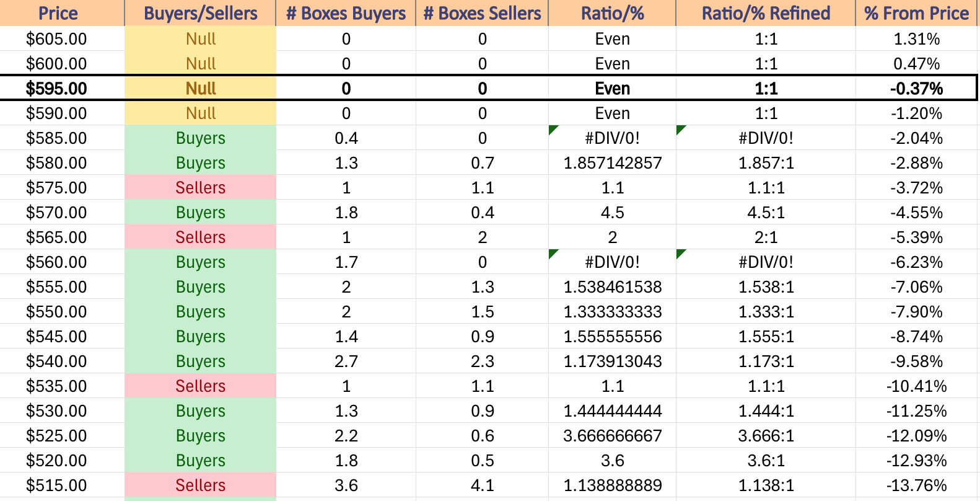Select the bold Null cell in $595.00 row

(x=200, y=88)
